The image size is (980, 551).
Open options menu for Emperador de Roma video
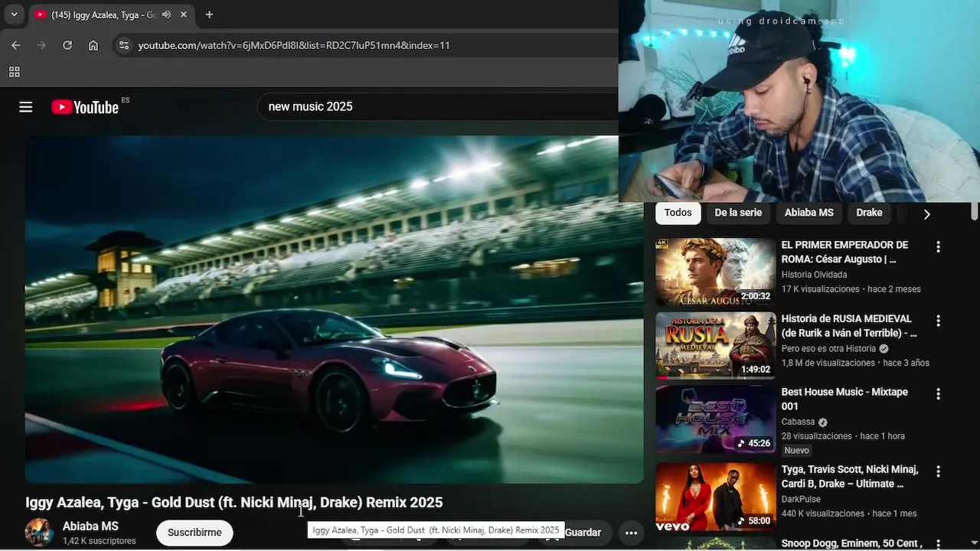[x=938, y=247]
